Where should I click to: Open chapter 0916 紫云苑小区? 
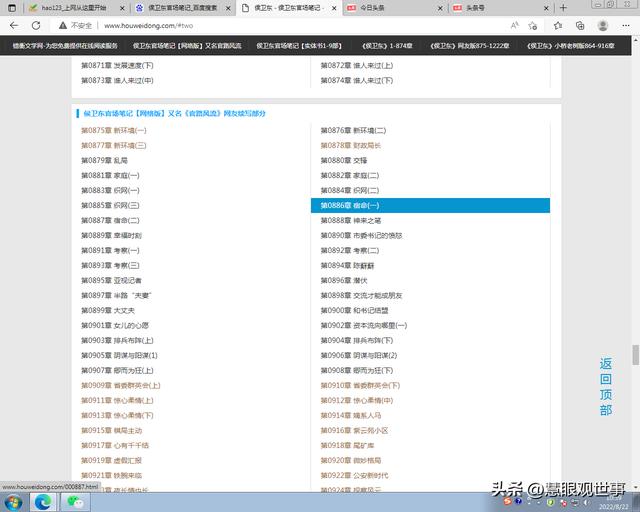tap(354, 431)
